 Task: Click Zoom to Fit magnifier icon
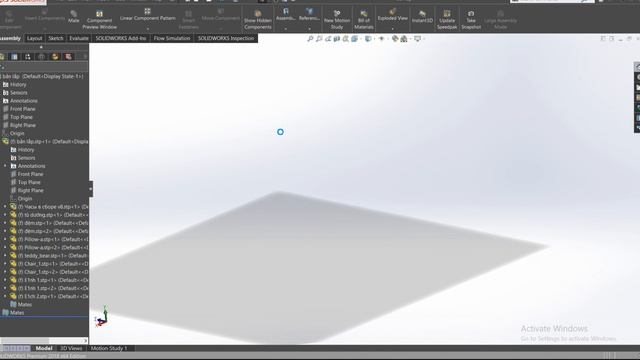pos(310,39)
